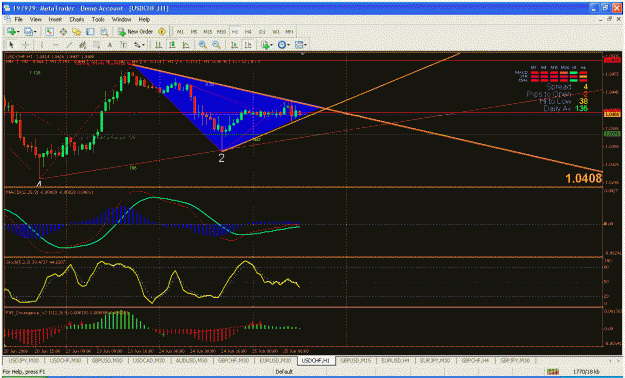
Task: Select the Fibonacci Retracement tool
Action: click(x=96, y=45)
